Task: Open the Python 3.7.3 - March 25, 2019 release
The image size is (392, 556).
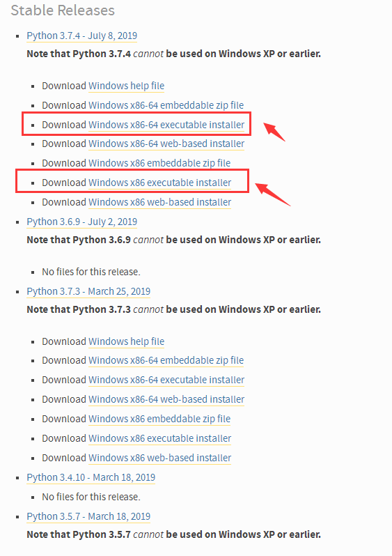Action: [x=88, y=291]
